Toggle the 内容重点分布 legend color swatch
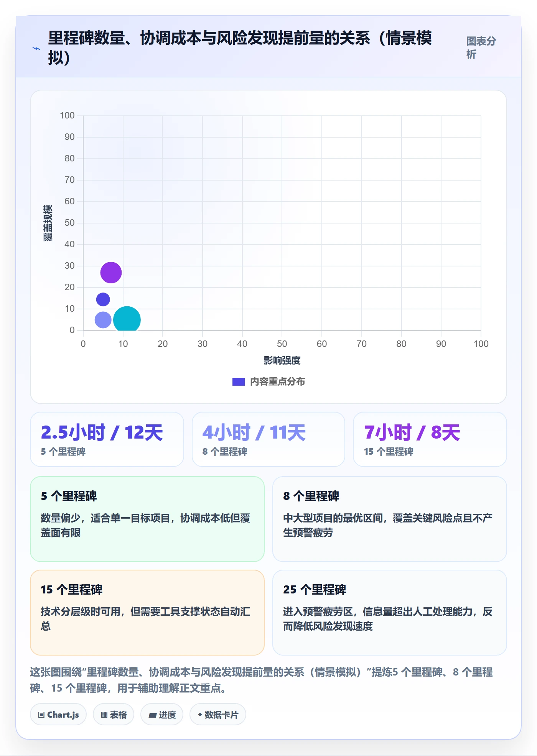 coord(238,382)
